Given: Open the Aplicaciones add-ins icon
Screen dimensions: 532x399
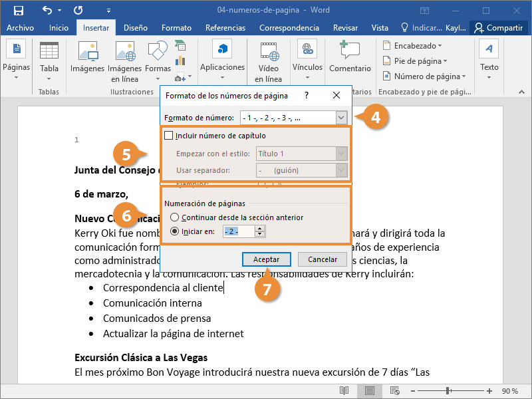Looking at the screenshot, I should click(222, 51).
